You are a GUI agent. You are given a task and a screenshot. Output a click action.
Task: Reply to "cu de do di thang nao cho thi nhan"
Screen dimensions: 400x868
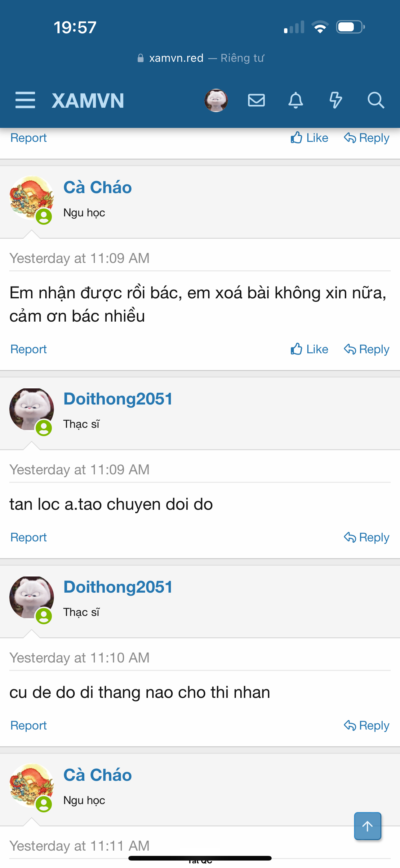[x=366, y=725]
